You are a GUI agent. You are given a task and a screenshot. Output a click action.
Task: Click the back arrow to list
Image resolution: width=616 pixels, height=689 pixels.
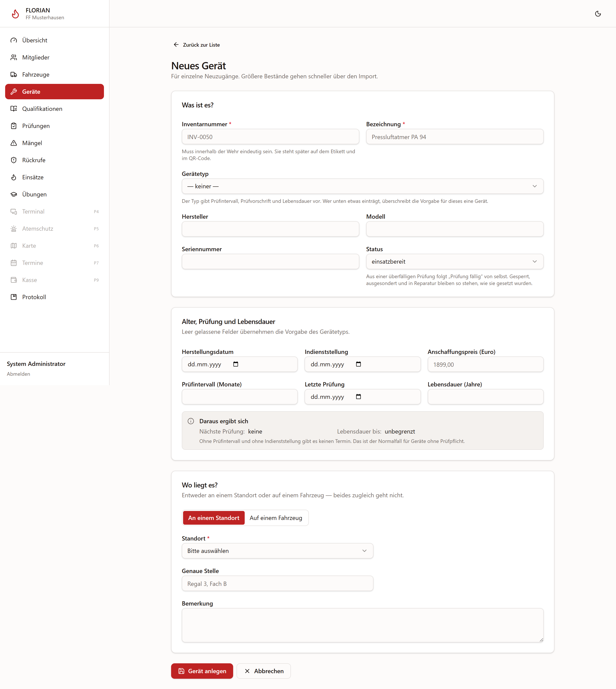176,45
